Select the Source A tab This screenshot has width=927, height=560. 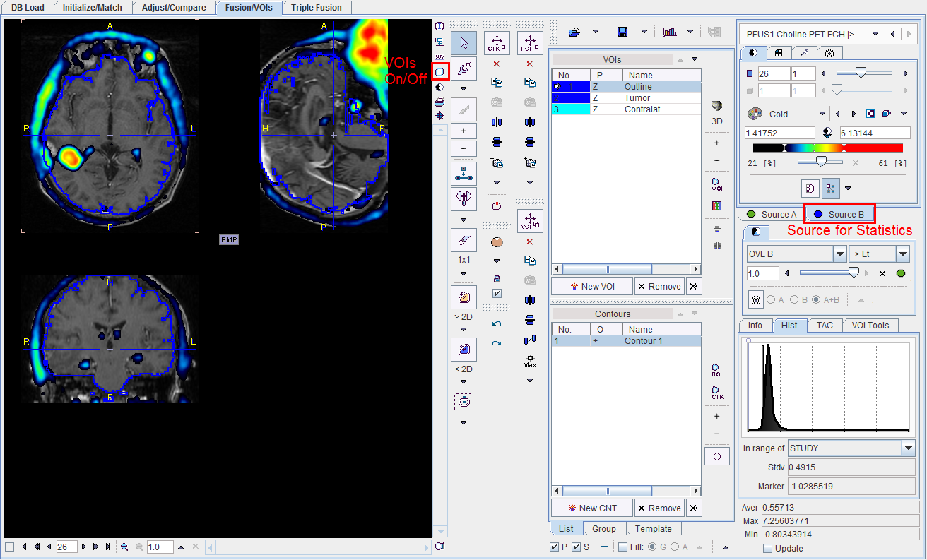772,214
